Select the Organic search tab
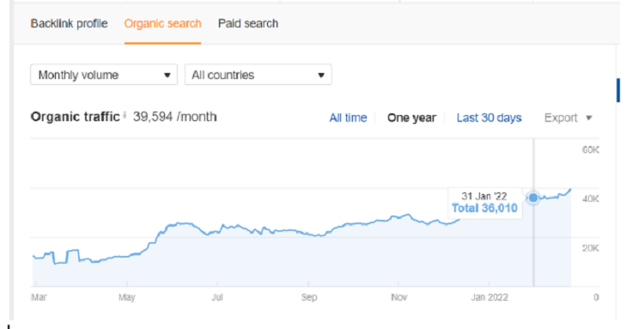The height and width of the screenshot is (329, 644). coord(162,24)
